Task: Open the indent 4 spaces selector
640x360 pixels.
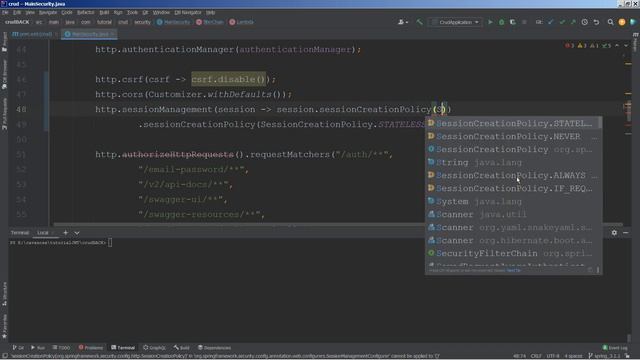Action: pos(573,356)
